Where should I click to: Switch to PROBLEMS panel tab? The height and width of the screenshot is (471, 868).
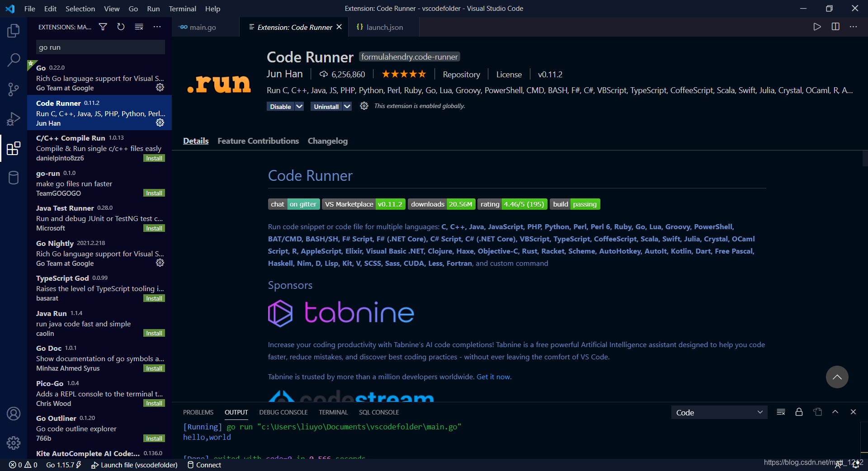coord(198,412)
